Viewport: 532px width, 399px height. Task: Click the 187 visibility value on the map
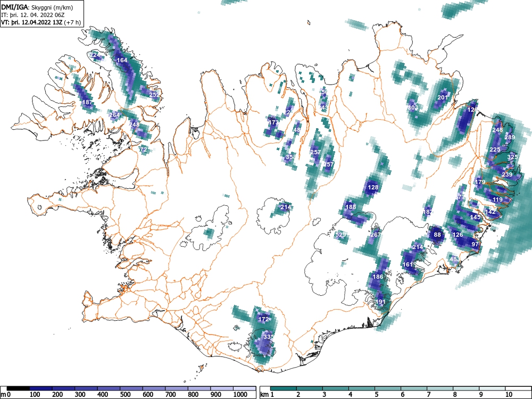(87, 102)
